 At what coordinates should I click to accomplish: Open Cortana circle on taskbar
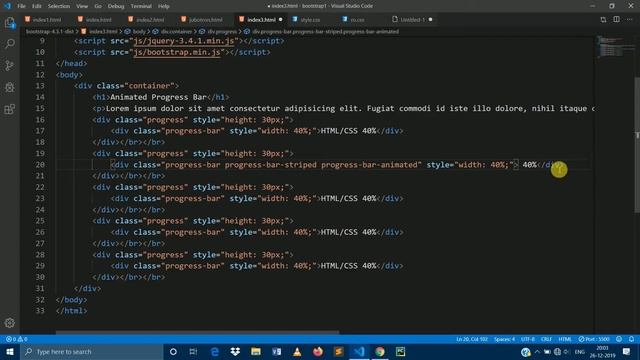tap(173, 352)
